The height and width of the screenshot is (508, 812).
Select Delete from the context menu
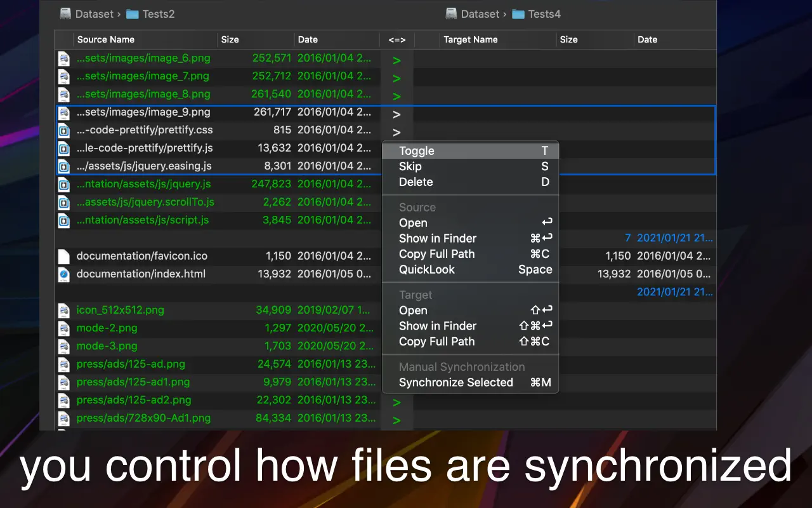pos(416,182)
